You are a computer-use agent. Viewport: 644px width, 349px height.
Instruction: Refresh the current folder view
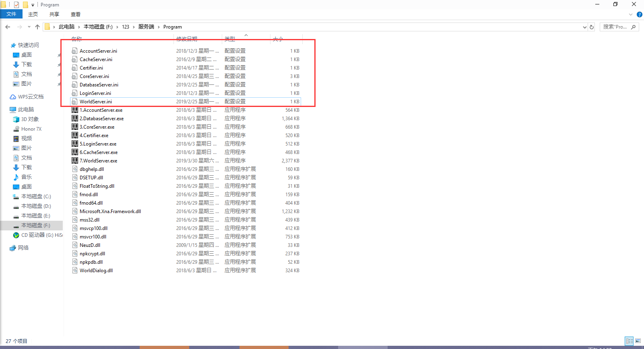[x=592, y=27]
